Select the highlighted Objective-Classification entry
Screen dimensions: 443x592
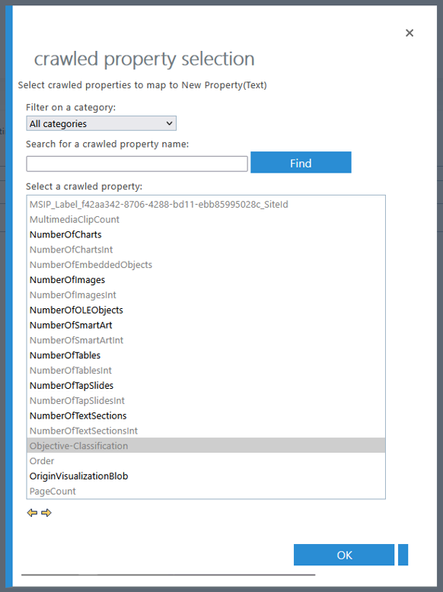[x=206, y=446]
